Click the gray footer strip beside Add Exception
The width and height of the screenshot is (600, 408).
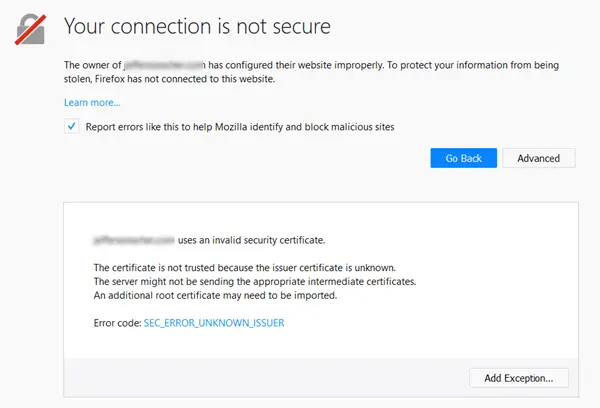click(x=264, y=378)
